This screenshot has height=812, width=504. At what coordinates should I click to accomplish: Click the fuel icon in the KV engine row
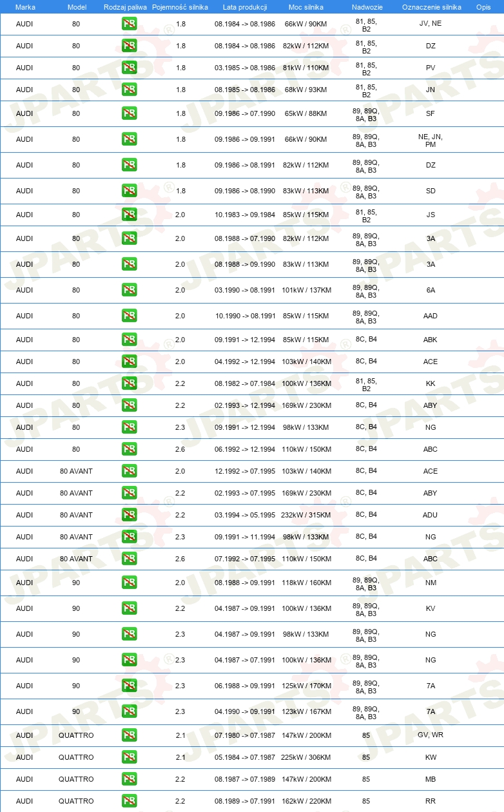coord(129,608)
